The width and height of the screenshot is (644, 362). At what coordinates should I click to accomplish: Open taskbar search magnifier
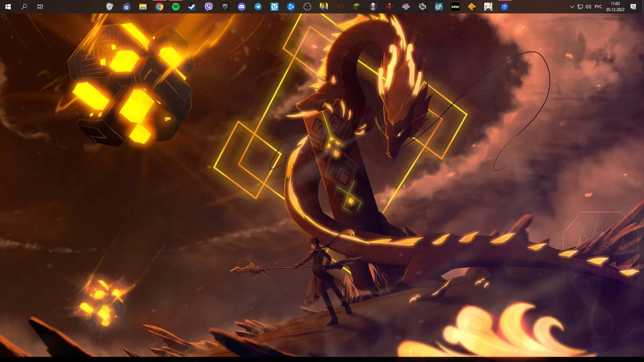[24, 7]
